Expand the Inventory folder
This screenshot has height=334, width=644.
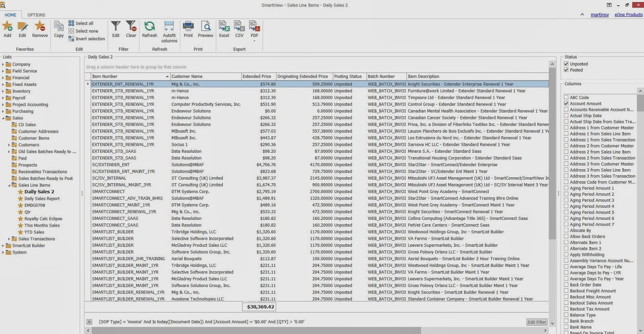coord(3,91)
